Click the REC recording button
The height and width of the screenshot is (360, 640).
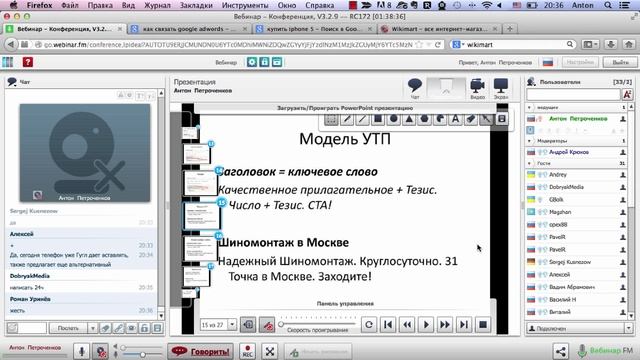247,351
